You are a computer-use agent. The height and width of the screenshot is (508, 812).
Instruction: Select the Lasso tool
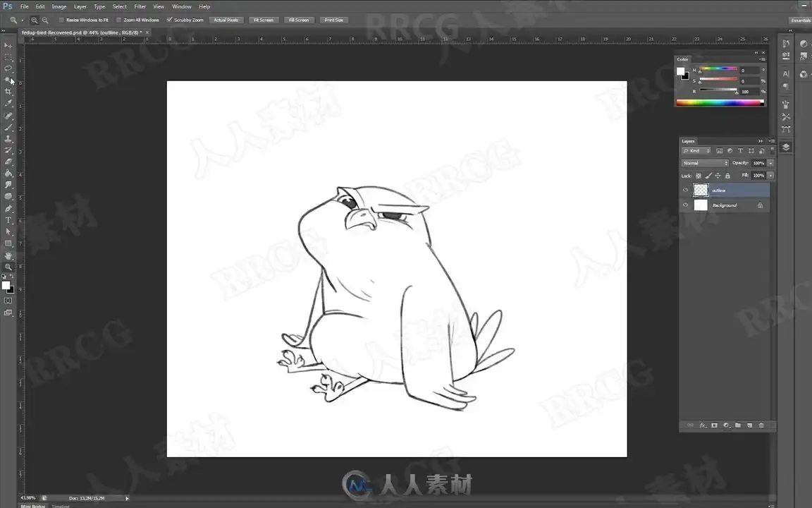8,68
